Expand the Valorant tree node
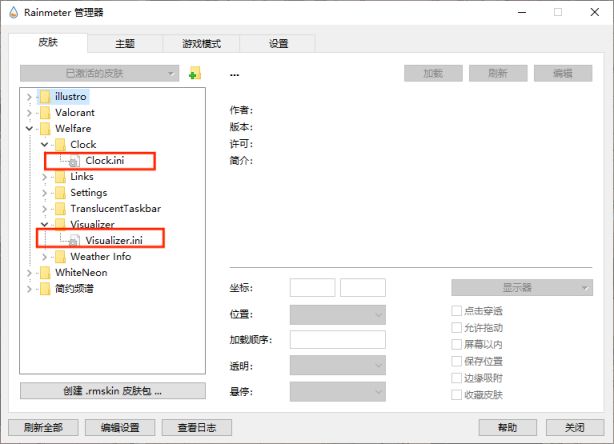This screenshot has height=444, width=614. (29, 113)
